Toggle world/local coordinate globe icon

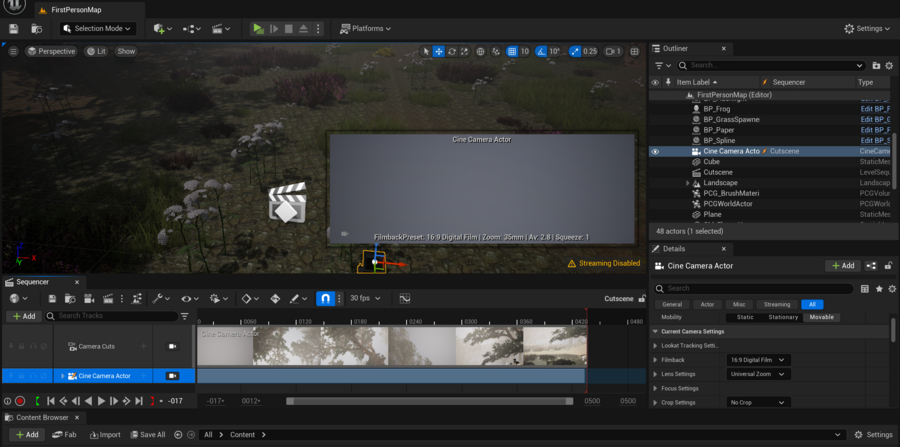[480, 52]
